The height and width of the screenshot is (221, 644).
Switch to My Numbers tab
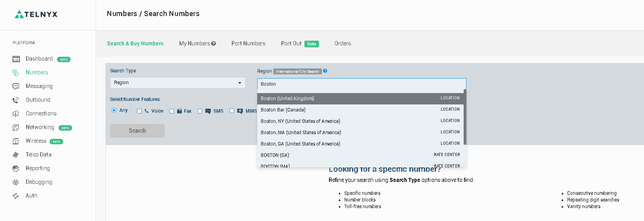194,43
